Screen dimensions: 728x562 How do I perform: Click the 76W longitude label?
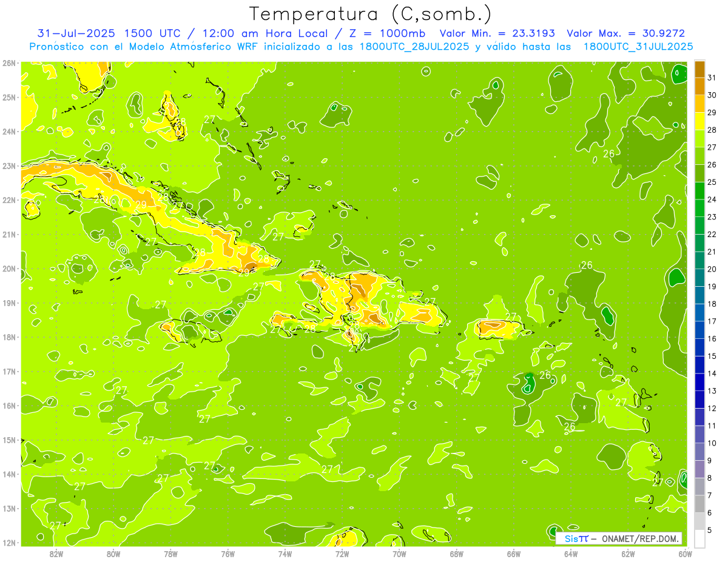pos(227,554)
